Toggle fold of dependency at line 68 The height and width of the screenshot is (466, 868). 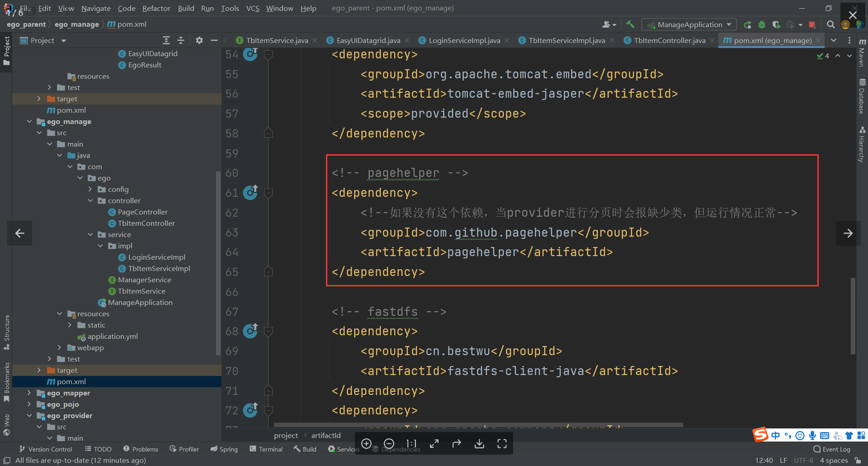point(268,332)
